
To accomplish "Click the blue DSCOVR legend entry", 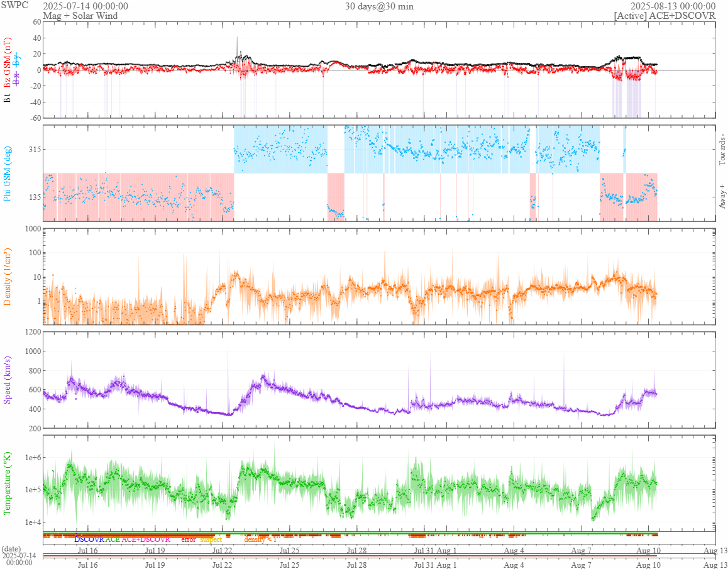I will coord(89,539).
